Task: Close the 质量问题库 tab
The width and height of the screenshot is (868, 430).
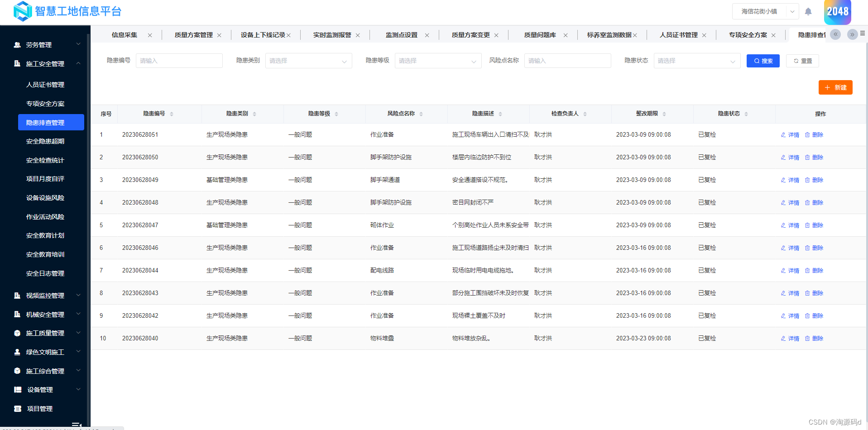Action: pos(566,35)
